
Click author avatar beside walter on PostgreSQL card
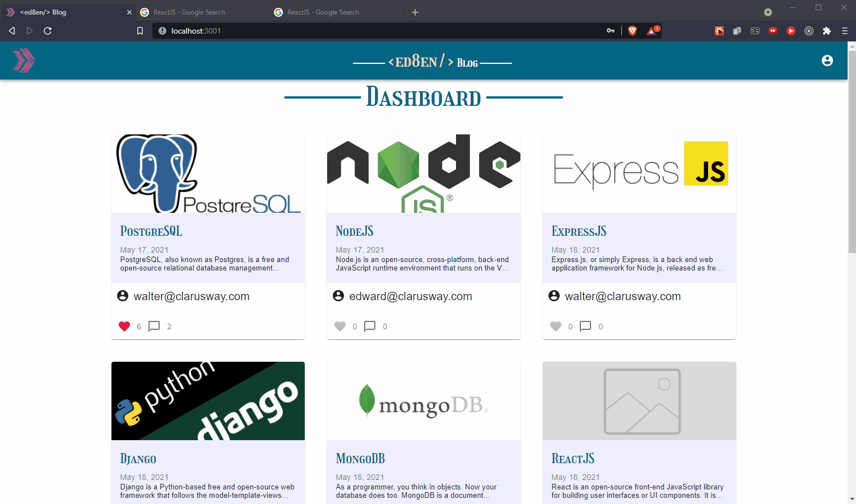click(x=123, y=296)
